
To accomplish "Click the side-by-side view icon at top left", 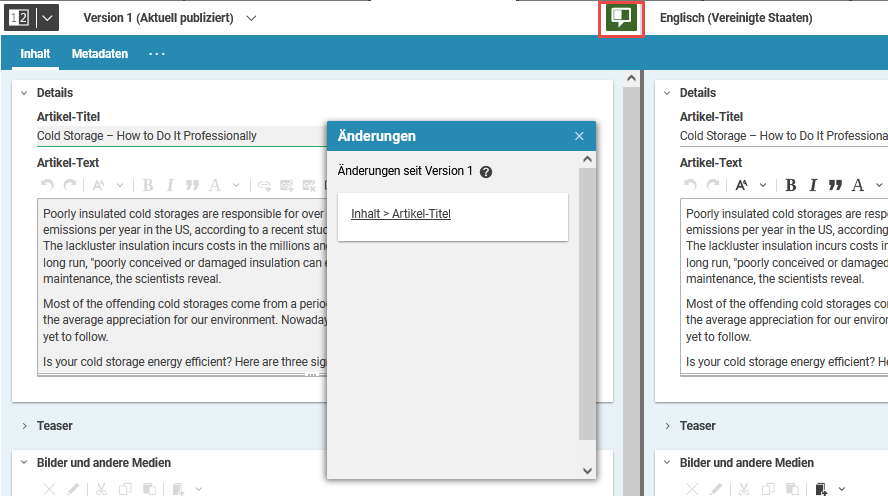I will [19, 18].
